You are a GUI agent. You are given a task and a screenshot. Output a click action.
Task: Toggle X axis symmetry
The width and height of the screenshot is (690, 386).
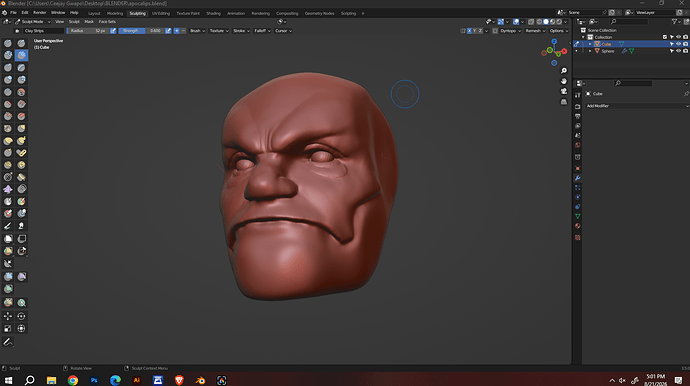[x=469, y=31]
